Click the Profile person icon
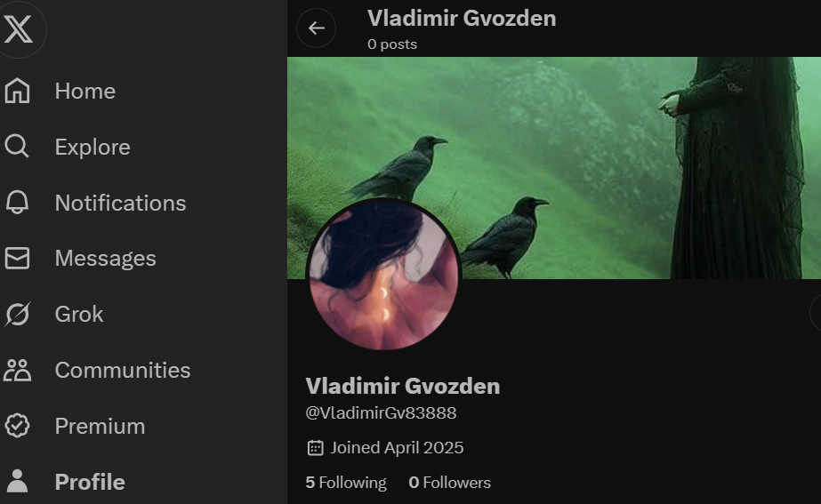This screenshot has height=504, width=821. 17,481
